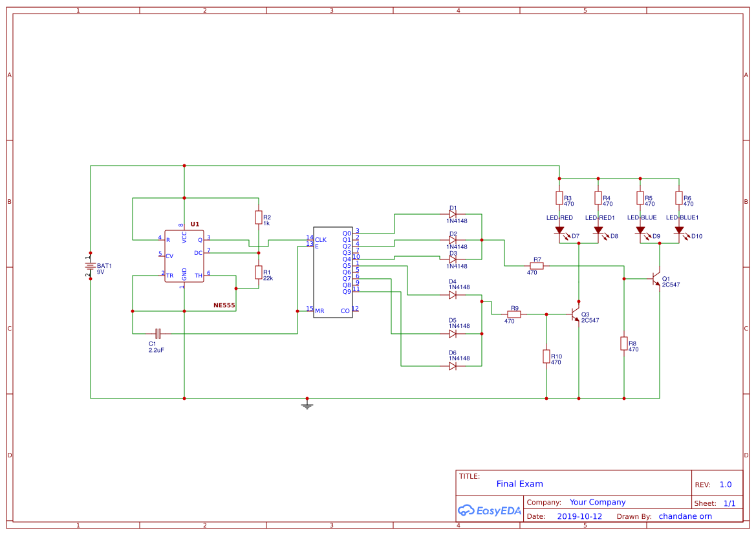The height and width of the screenshot is (535, 756).
Task: Select the date 2019-10-12 field
Action: pos(580,516)
